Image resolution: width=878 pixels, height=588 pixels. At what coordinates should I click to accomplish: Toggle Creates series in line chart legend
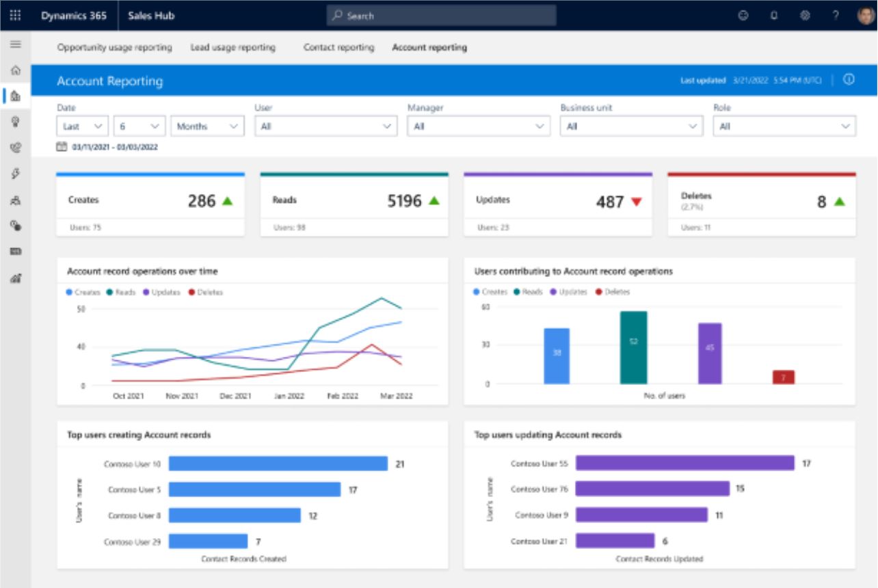coord(83,292)
